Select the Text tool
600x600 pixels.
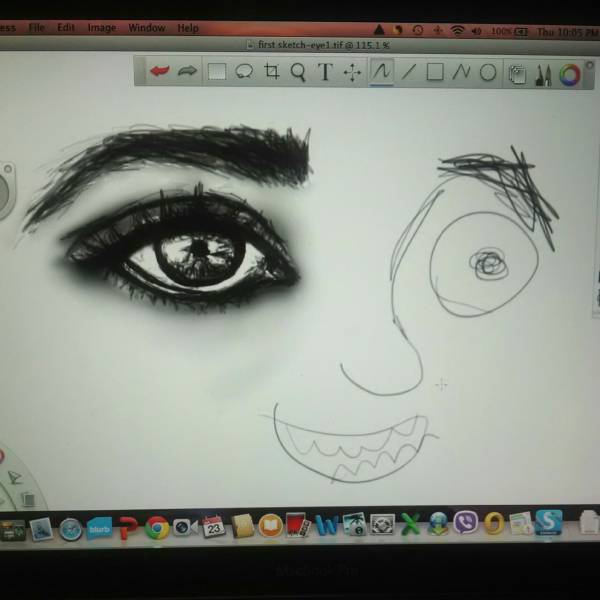(325, 71)
